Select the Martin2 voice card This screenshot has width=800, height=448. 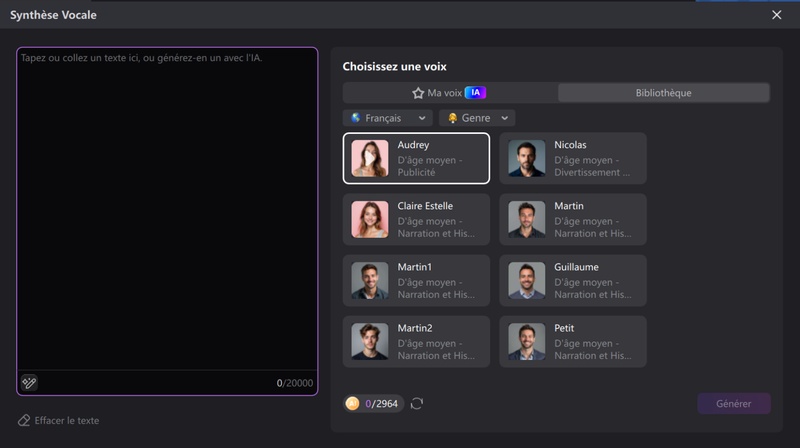click(x=416, y=341)
